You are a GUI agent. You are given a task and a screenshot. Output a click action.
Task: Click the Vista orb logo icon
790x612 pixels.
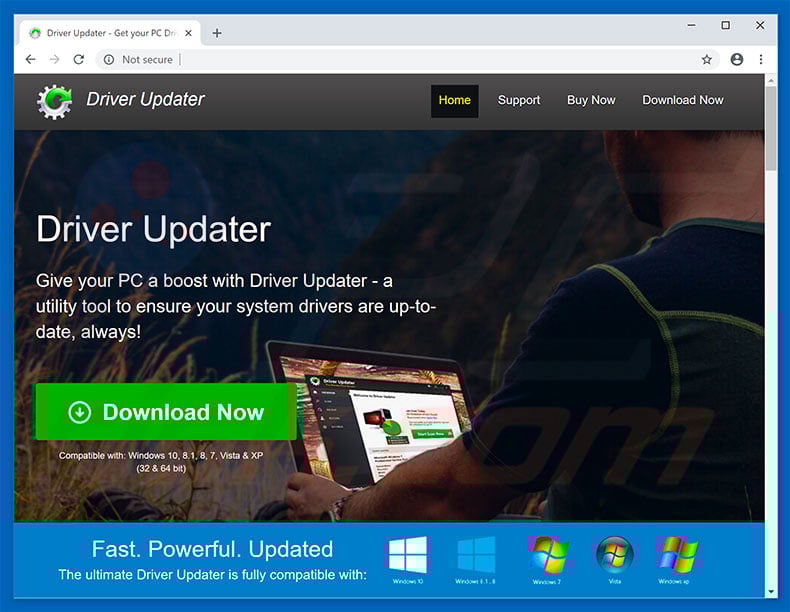tap(614, 554)
